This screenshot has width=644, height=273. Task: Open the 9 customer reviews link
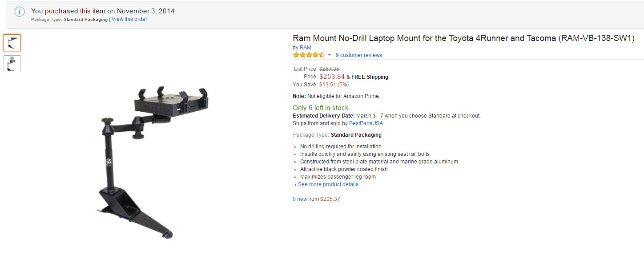[x=358, y=55]
